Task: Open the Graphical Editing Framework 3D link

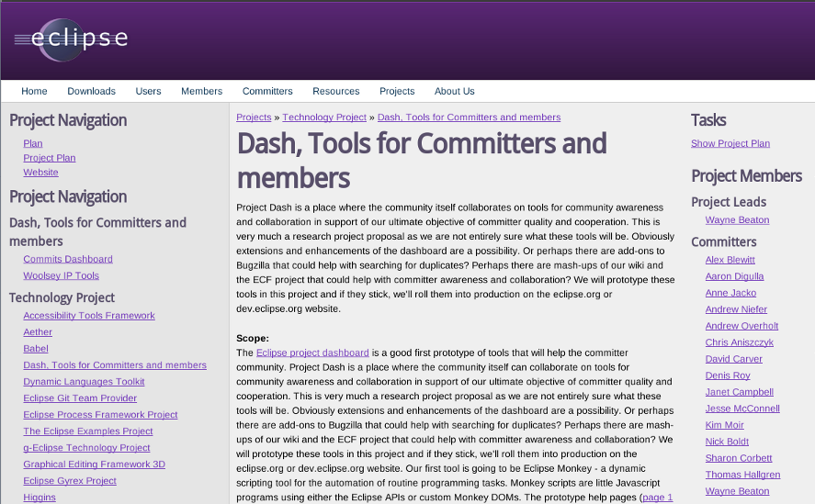Action: (94, 465)
